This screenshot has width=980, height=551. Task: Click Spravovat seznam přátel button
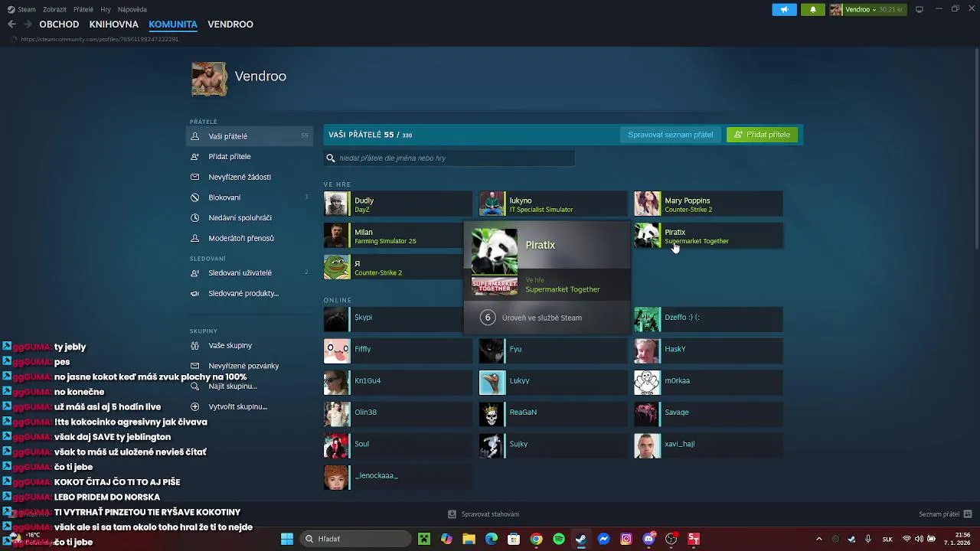670,135
